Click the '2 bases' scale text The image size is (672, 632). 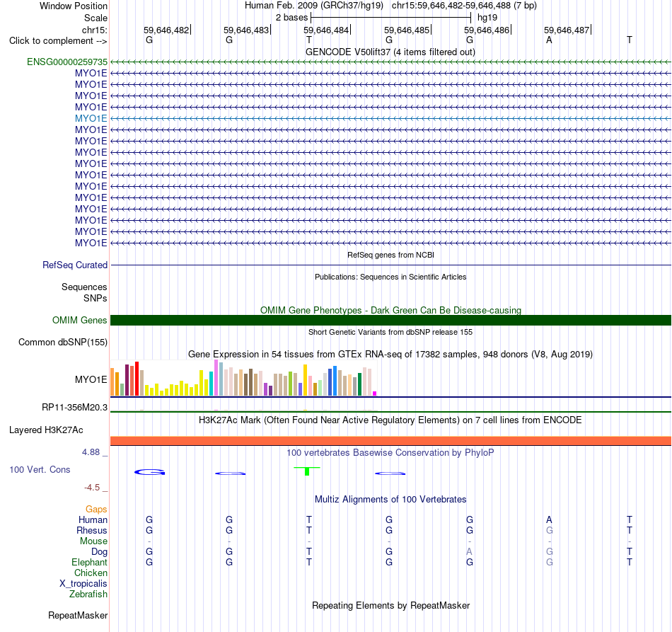click(x=291, y=18)
